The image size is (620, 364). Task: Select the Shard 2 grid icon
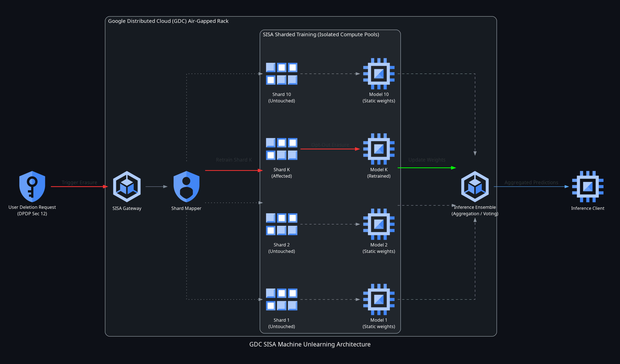tap(281, 224)
